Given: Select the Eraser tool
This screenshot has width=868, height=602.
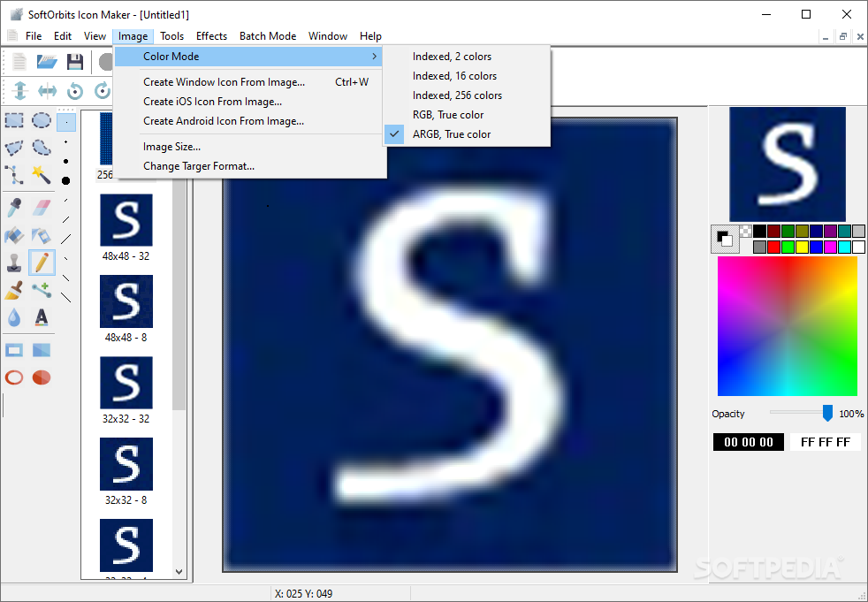Looking at the screenshot, I should (x=42, y=208).
